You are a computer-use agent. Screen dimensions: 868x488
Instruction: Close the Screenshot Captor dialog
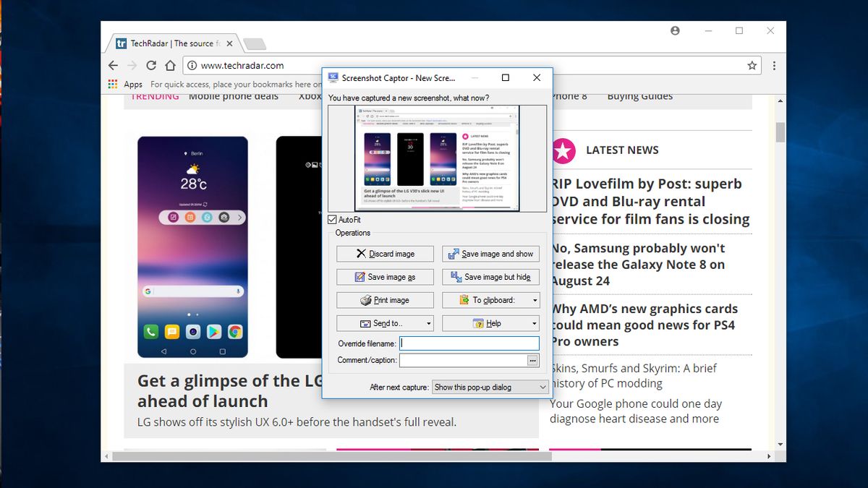[537, 78]
